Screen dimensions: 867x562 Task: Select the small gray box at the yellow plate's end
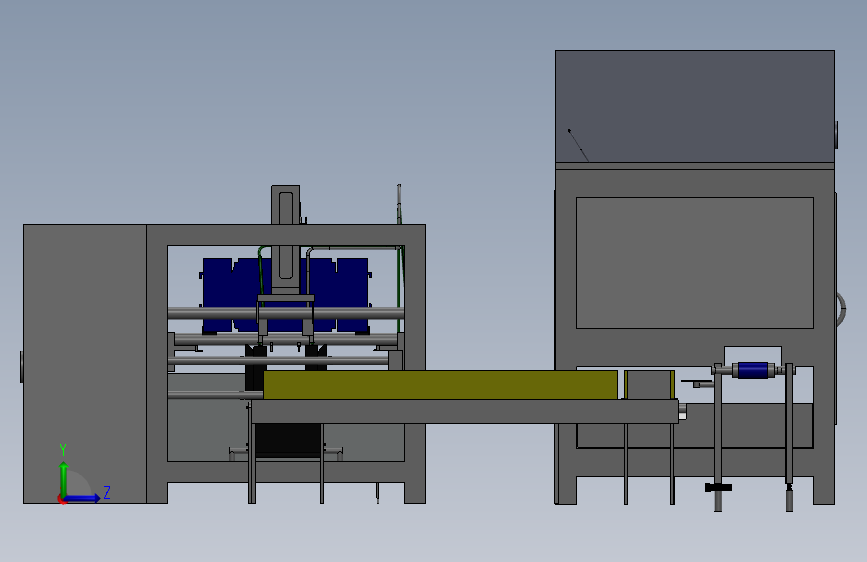pyautogui.click(x=649, y=385)
